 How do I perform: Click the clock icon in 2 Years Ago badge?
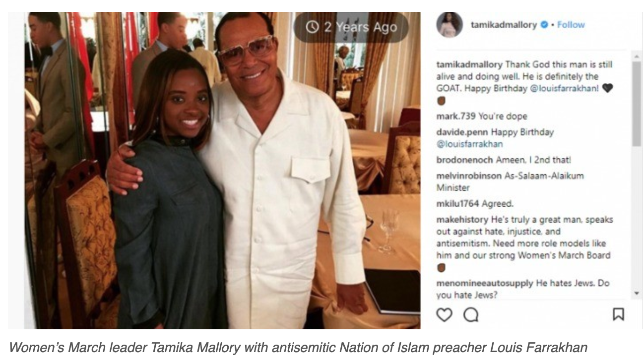pyautogui.click(x=312, y=27)
